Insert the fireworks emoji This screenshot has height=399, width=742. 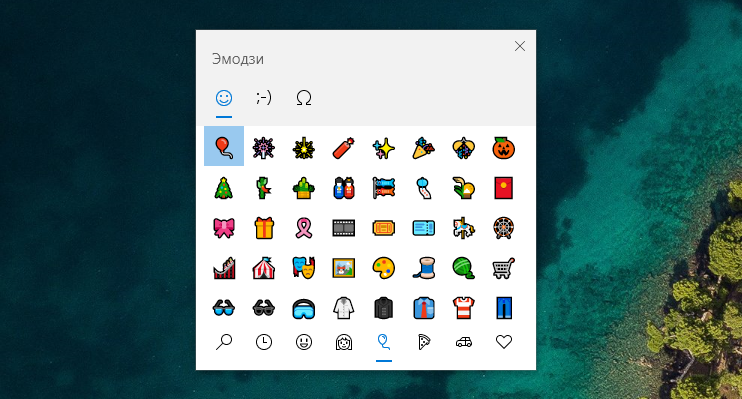pyautogui.click(x=264, y=148)
